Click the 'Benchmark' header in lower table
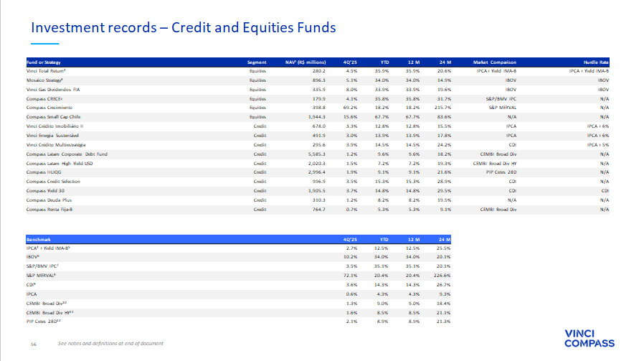 pyautogui.click(x=39, y=238)
